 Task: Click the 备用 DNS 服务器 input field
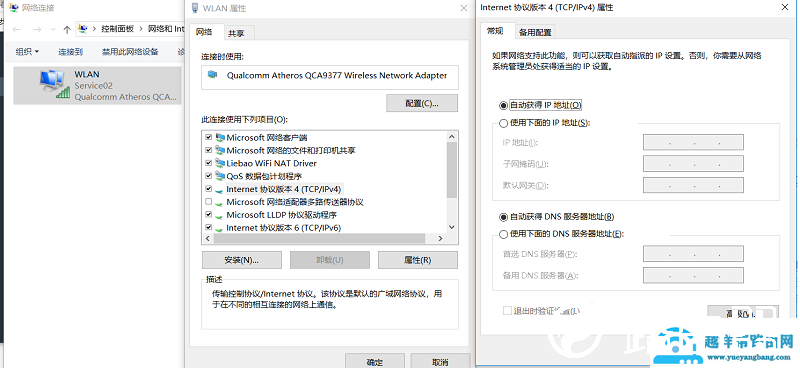click(693, 275)
